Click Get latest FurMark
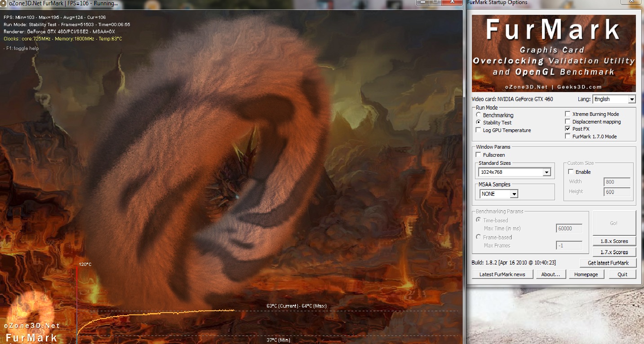 [608, 263]
